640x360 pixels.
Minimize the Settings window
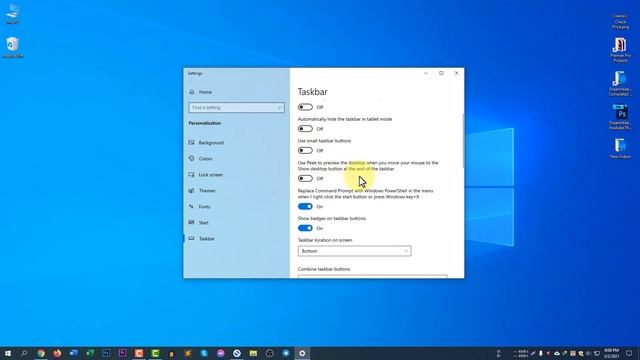point(426,73)
